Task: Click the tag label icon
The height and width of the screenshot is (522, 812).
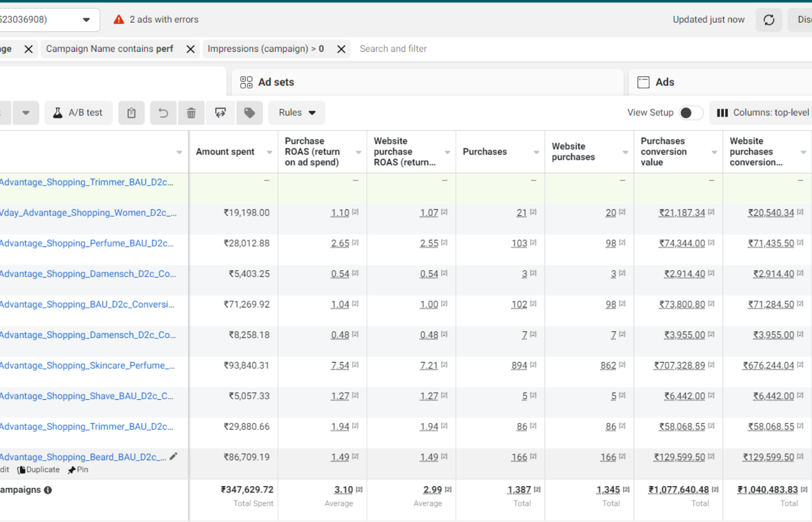Action: click(x=249, y=113)
